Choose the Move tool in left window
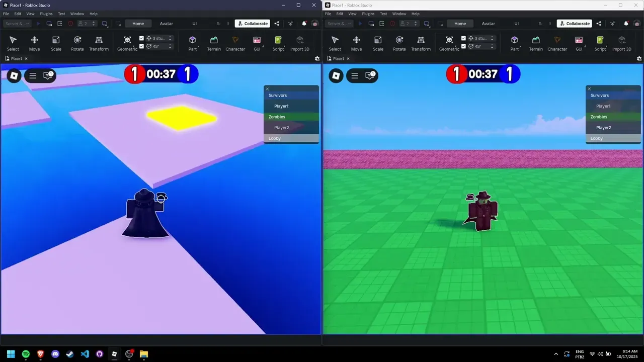The width and height of the screenshot is (644, 362). (34, 43)
